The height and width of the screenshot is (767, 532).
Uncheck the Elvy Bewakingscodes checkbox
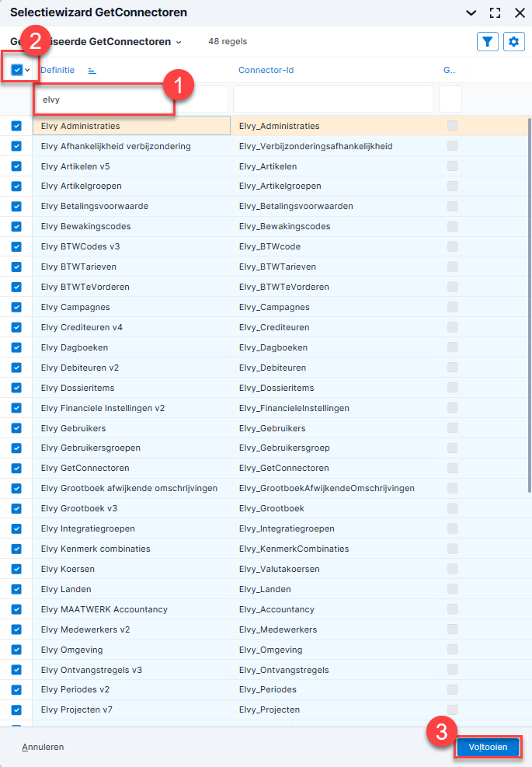click(16, 226)
